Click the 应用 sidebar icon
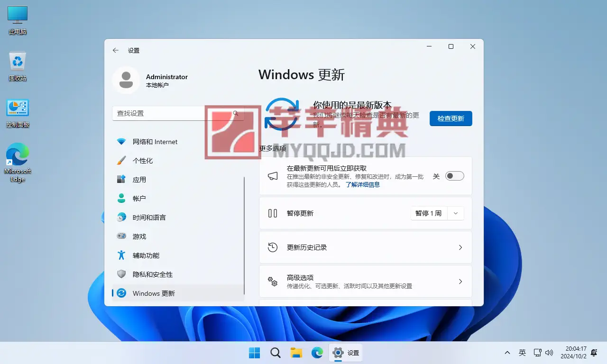Screen dimensions: 607x364 tap(121, 180)
